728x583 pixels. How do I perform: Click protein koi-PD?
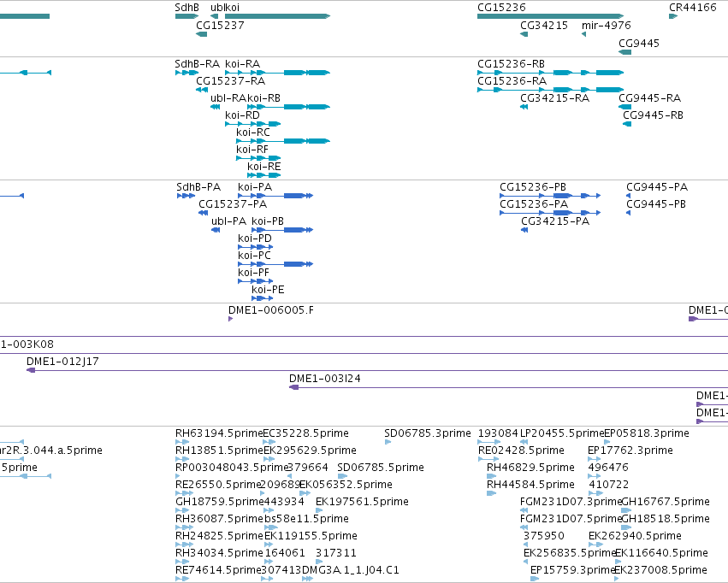[x=255, y=238]
